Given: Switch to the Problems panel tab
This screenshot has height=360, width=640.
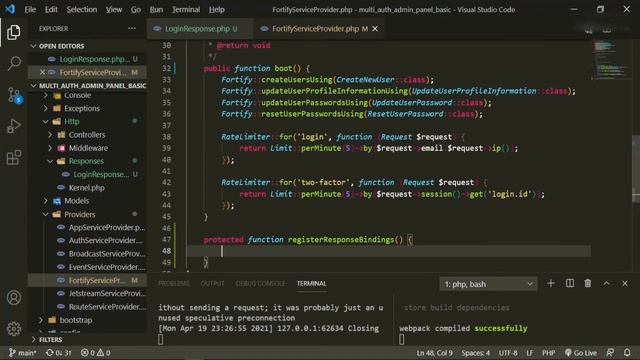Looking at the screenshot, I should tap(173, 283).
